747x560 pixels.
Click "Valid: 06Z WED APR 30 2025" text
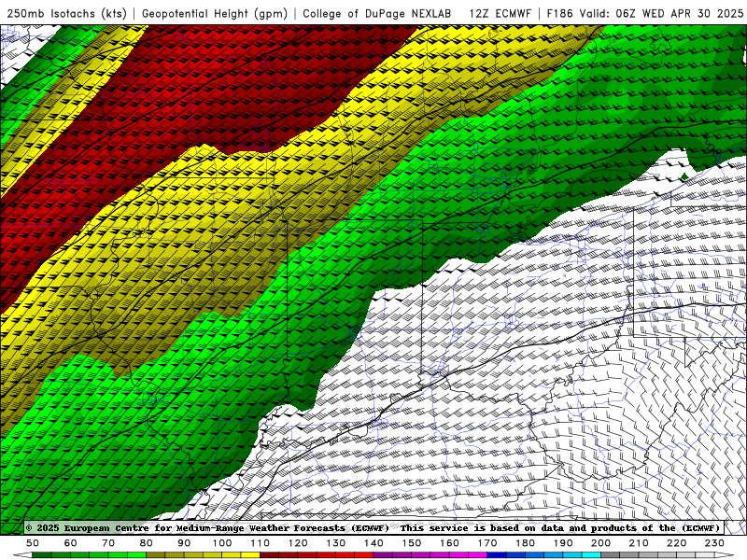(x=661, y=13)
